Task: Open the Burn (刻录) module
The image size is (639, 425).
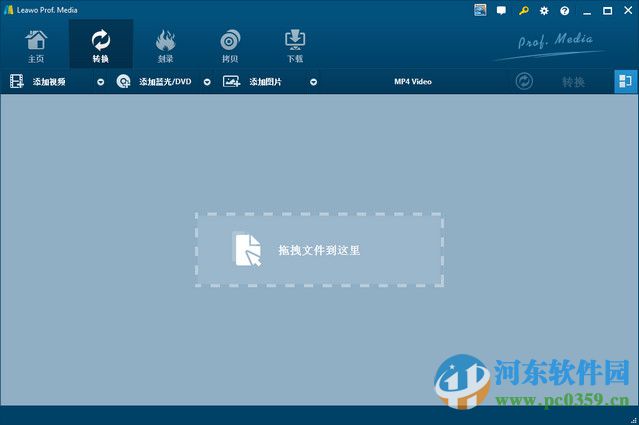Action: 165,46
